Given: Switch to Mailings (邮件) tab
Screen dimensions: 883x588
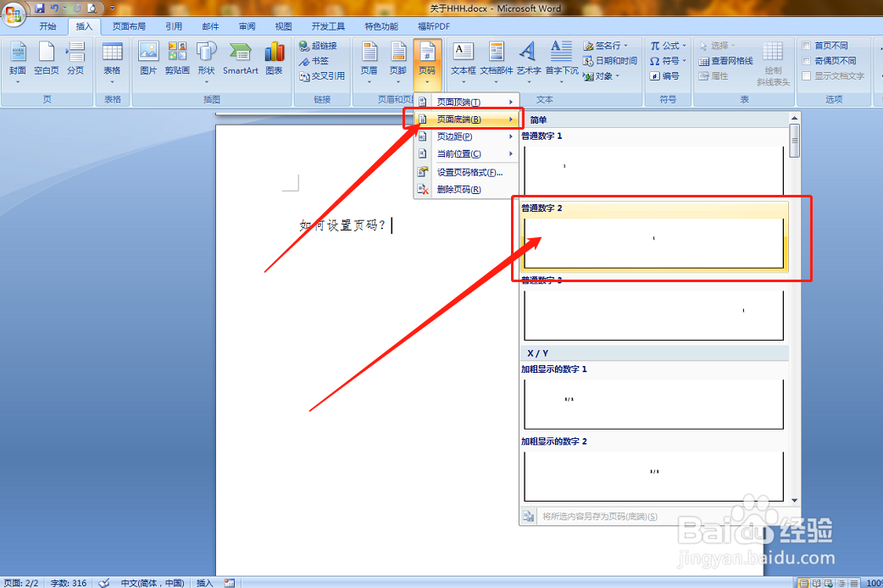Looking at the screenshot, I should tap(210, 26).
